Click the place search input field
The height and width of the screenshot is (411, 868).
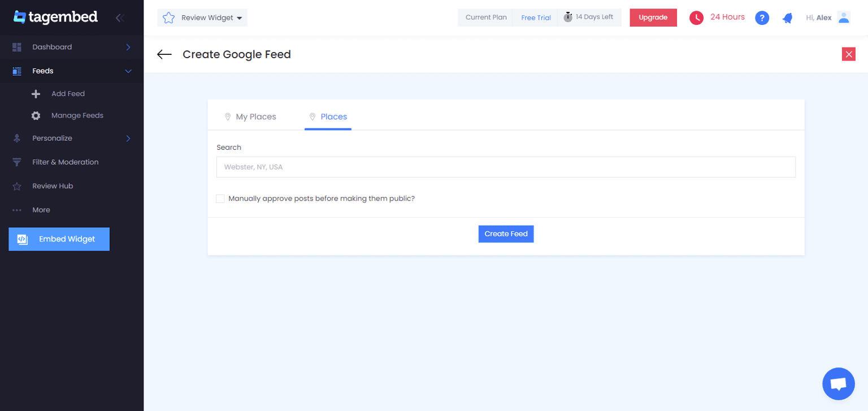pos(506,167)
